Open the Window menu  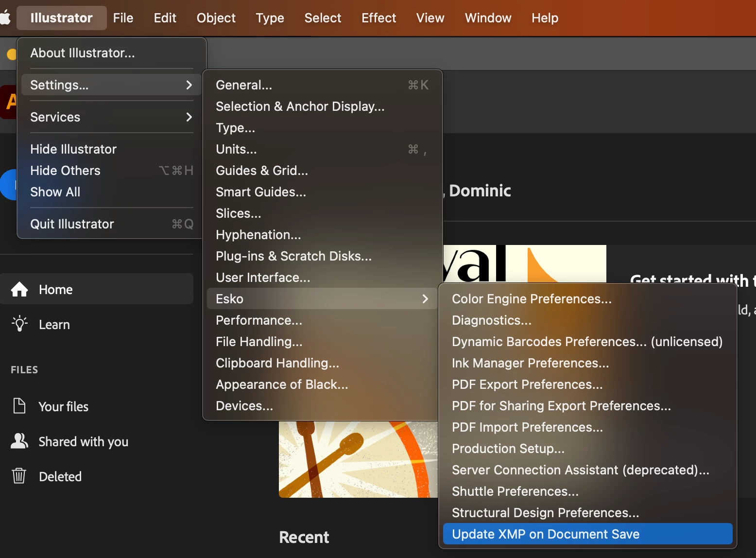pyautogui.click(x=488, y=18)
